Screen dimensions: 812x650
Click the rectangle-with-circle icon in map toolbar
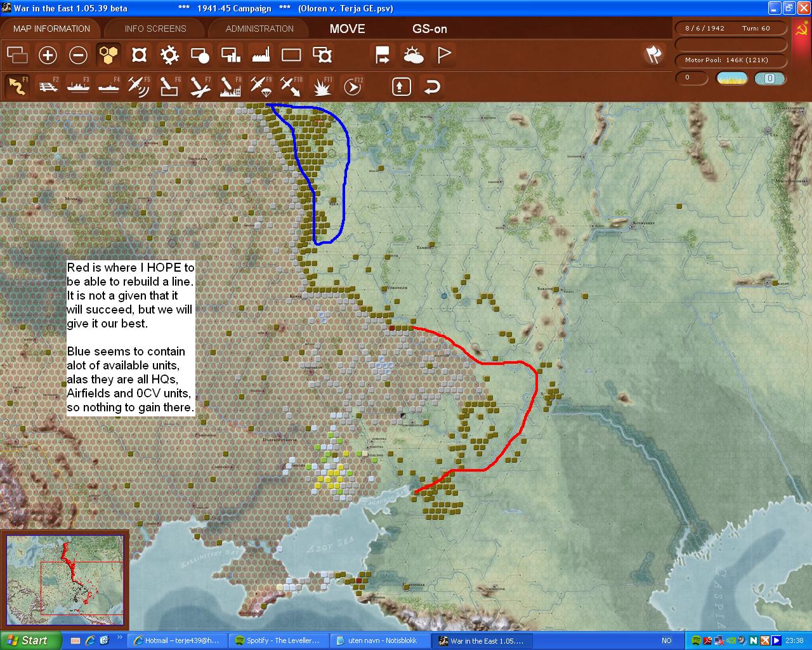(200, 55)
